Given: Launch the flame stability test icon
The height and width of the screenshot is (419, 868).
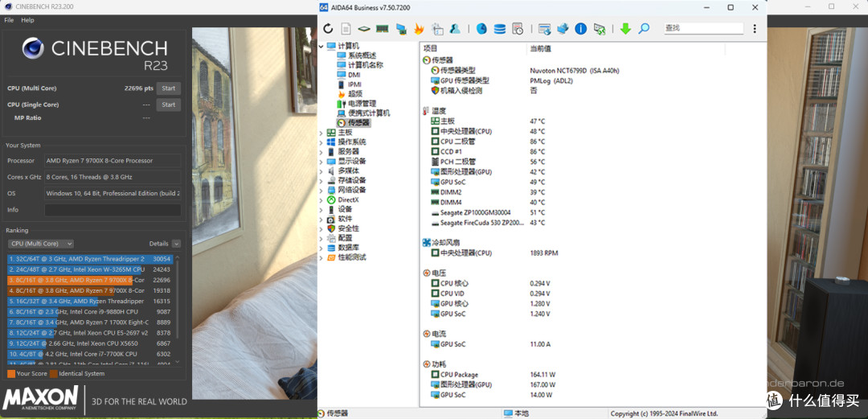Looking at the screenshot, I should coord(419,29).
